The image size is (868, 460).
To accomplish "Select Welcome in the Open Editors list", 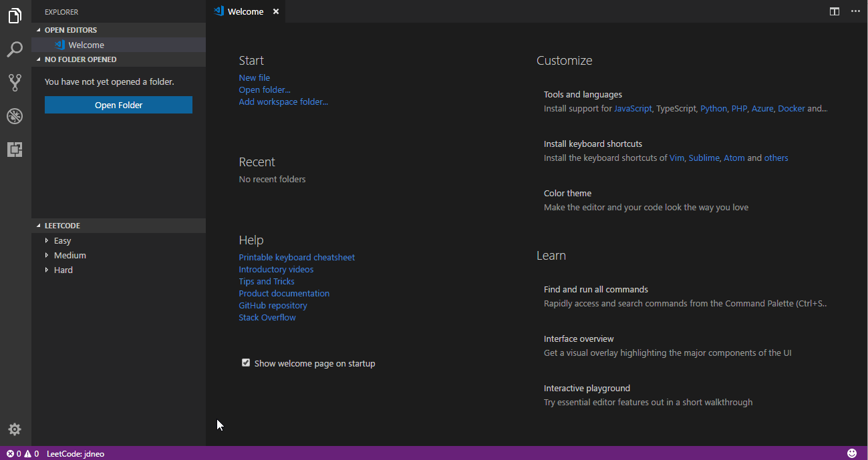I will click(86, 45).
